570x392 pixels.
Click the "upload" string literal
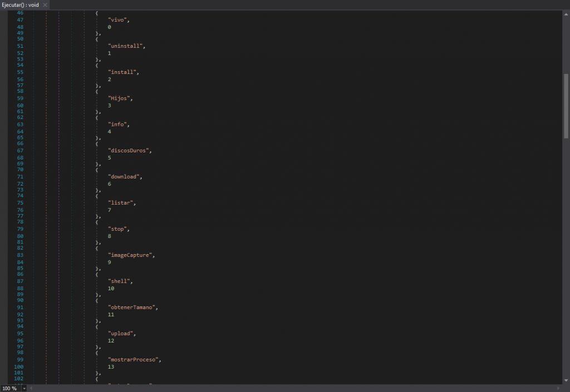point(122,334)
